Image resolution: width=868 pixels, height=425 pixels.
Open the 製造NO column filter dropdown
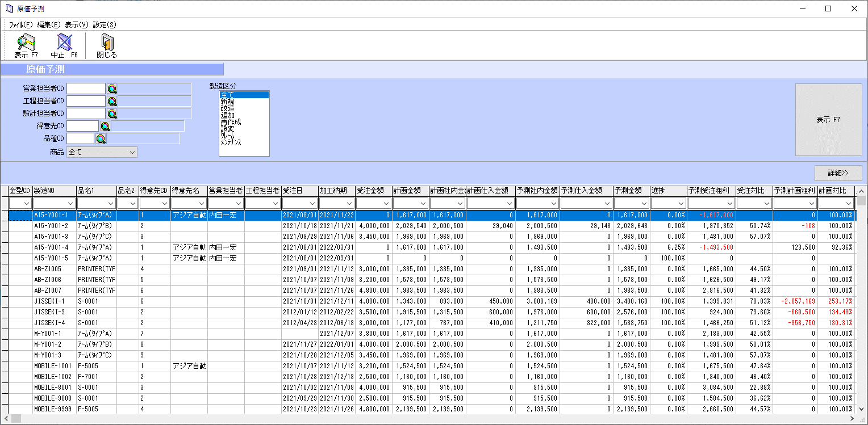[x=70, y=203]
